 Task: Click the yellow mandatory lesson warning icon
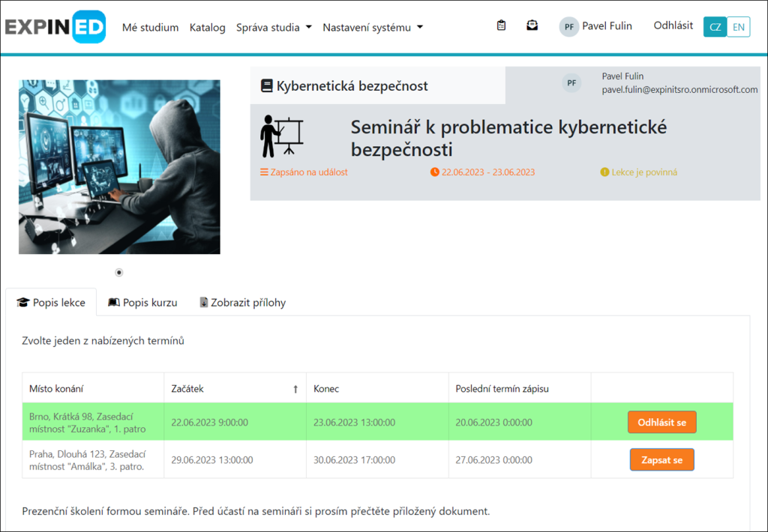pos(604,172)
